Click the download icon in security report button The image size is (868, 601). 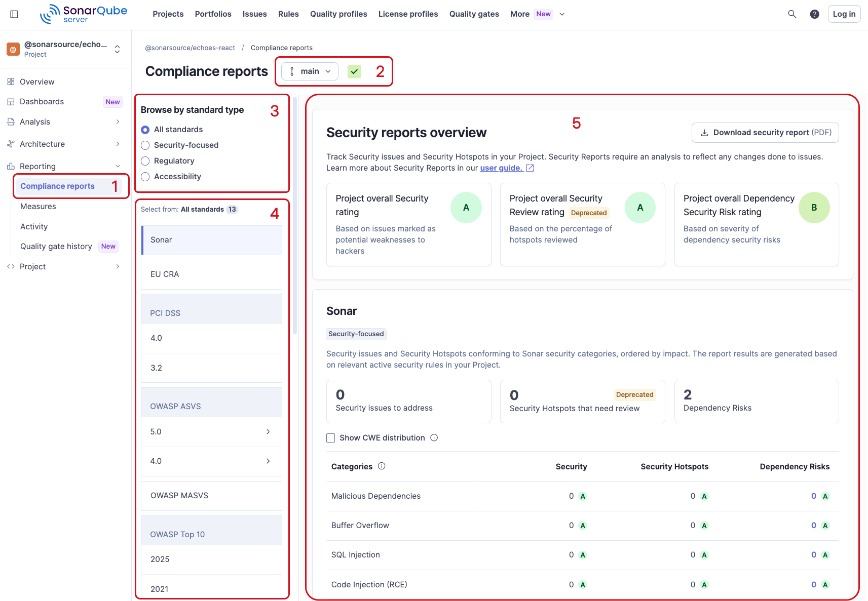point(704,133)
